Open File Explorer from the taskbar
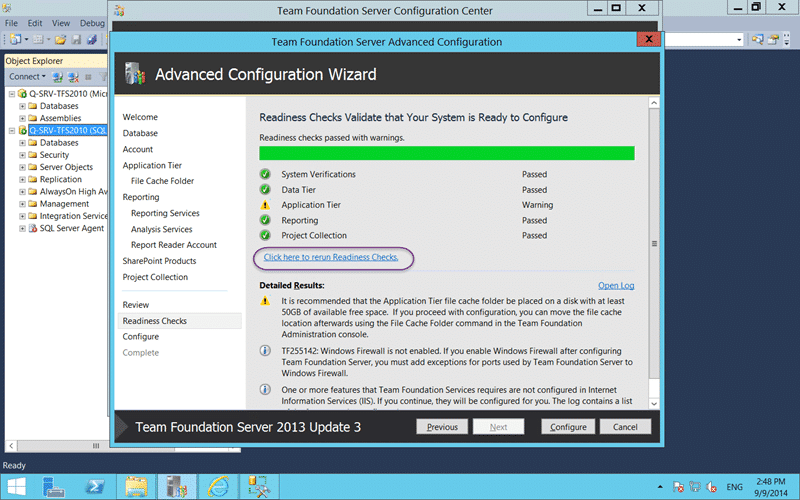Image resolution: width=800 pixels, height=500 pixels. click(136, 487)
